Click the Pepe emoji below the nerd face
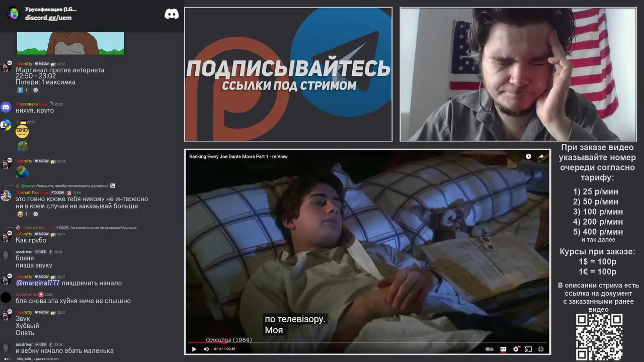 click(22, 146)
